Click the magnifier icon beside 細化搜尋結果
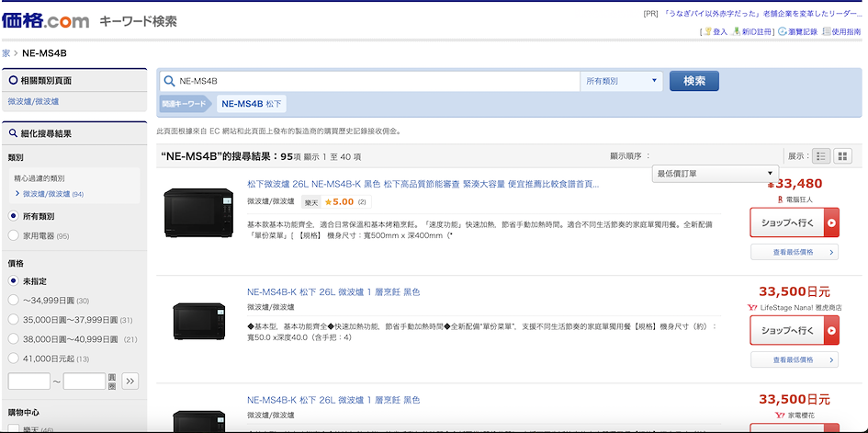868x433 pixels. click(13, 133)
